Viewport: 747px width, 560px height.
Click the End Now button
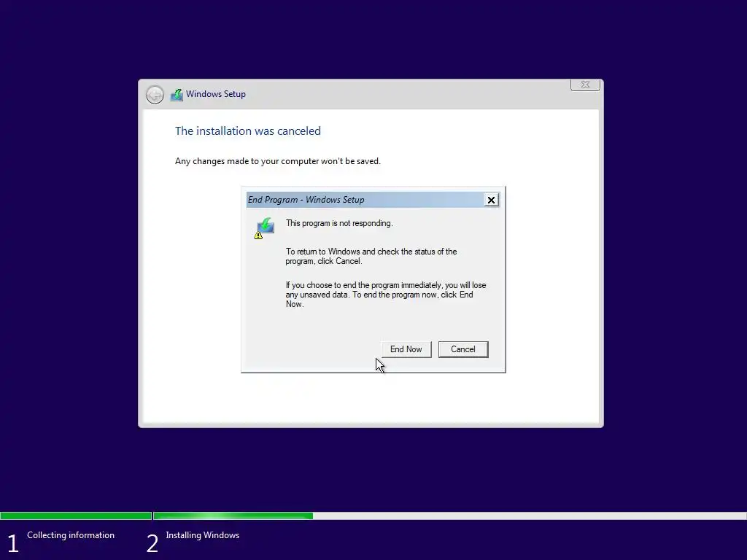[406, 349]
